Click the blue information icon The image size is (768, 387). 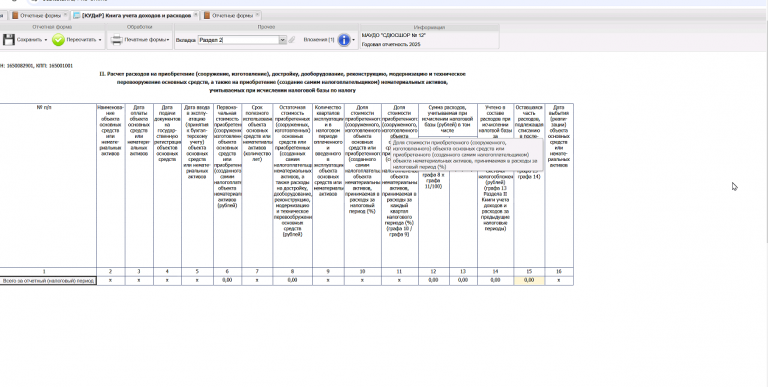pos(344,40)
